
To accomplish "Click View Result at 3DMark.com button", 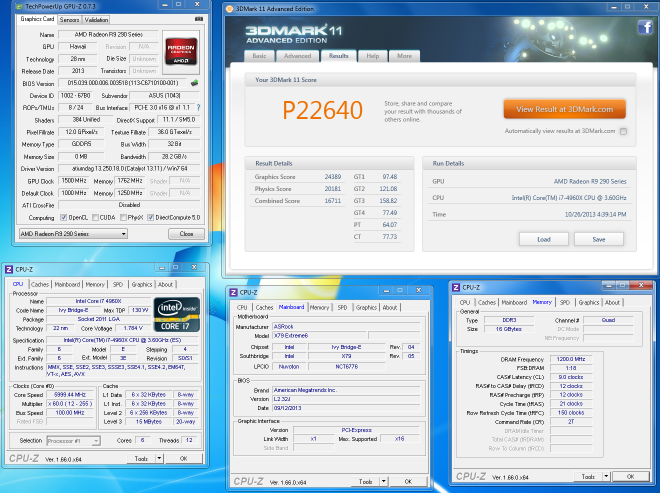I will tap(564, 109).
